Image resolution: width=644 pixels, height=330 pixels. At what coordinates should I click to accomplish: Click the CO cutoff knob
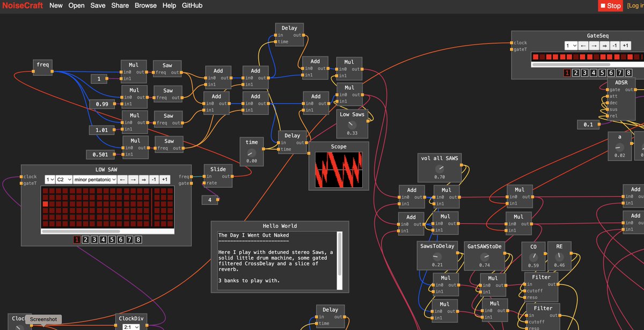[533, 256]
